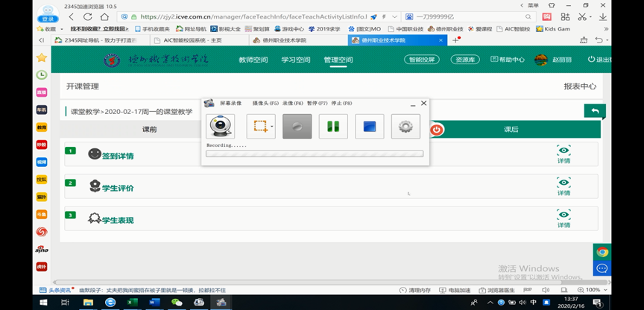This screenshot has height=310, width=644.
Task: Click the green back arrow button
Action: point(594,111)
